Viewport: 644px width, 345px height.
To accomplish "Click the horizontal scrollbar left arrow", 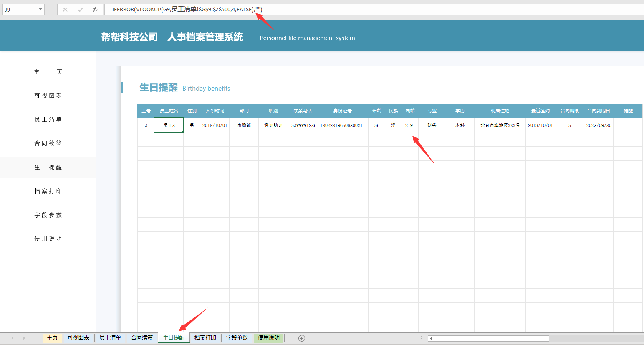I will click(x=431, y=338).
